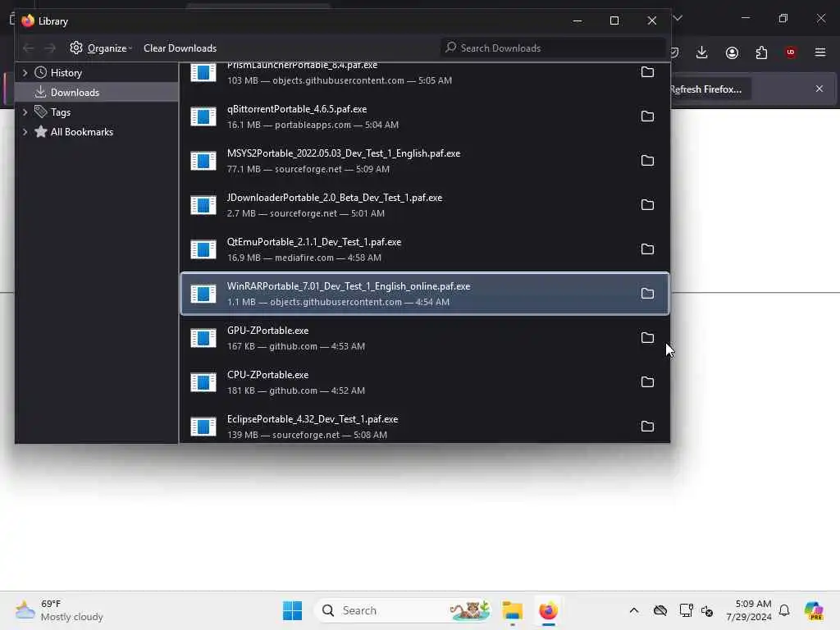Open the clock showing 5:09 AM
The image size is (840, 630).
pos(749,610)
